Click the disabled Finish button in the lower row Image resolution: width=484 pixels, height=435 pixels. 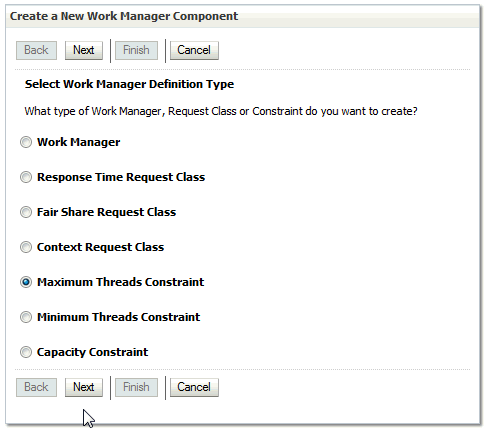tap(136, 387)
